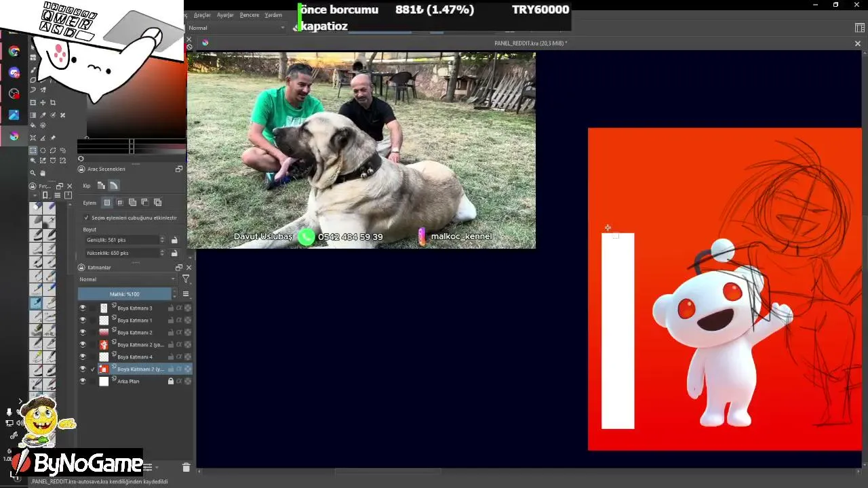
Task: Delete layer with the trash icon
Action: 186,468
